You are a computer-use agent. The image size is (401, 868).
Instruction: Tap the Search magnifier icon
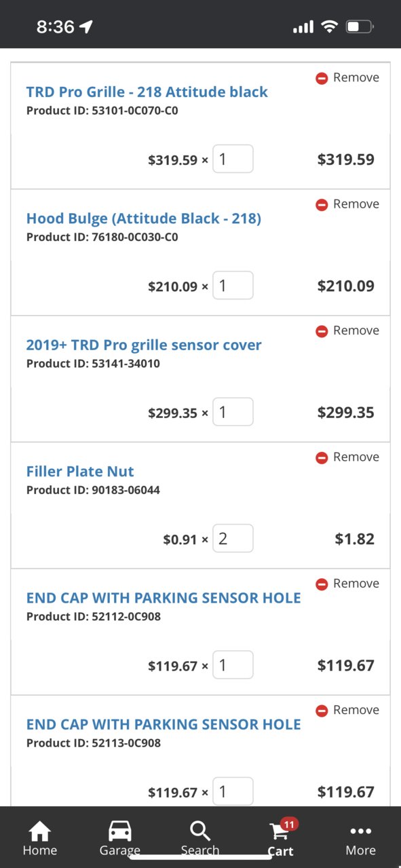(x=200, y=831)
